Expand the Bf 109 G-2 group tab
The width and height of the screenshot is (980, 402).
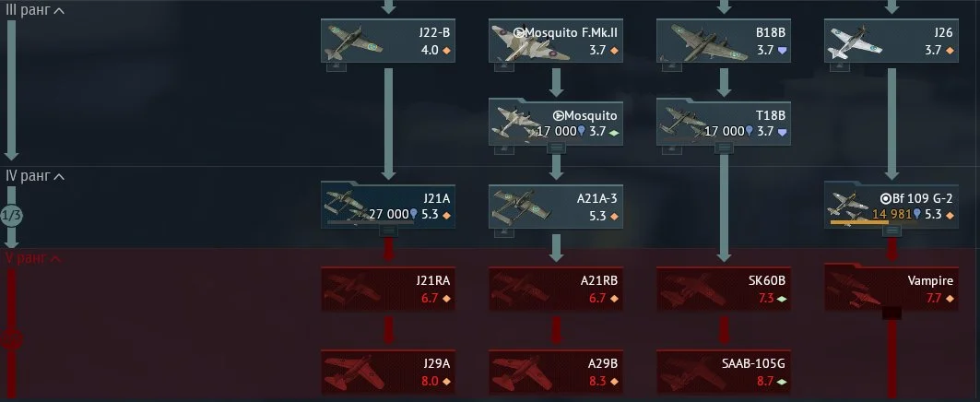coord(891,231)
